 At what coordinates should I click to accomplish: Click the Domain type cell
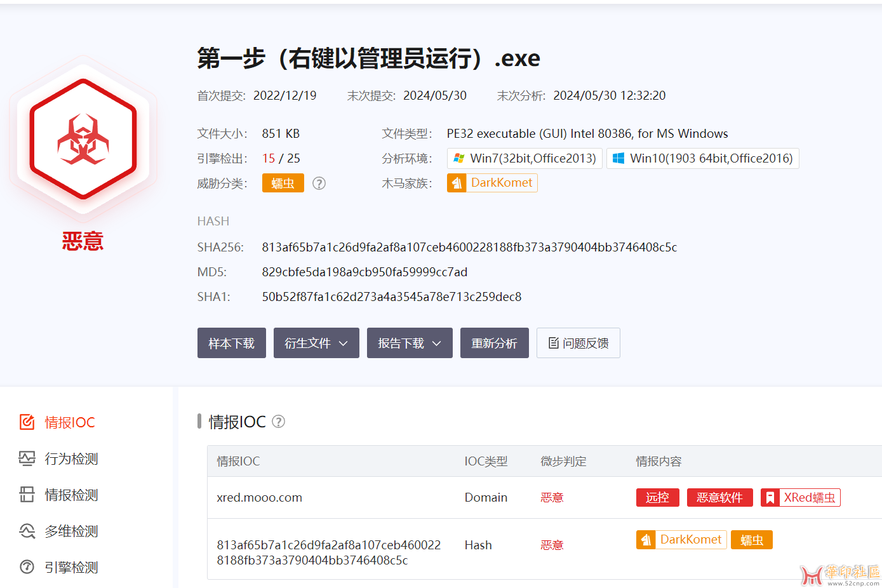(486, 498)
